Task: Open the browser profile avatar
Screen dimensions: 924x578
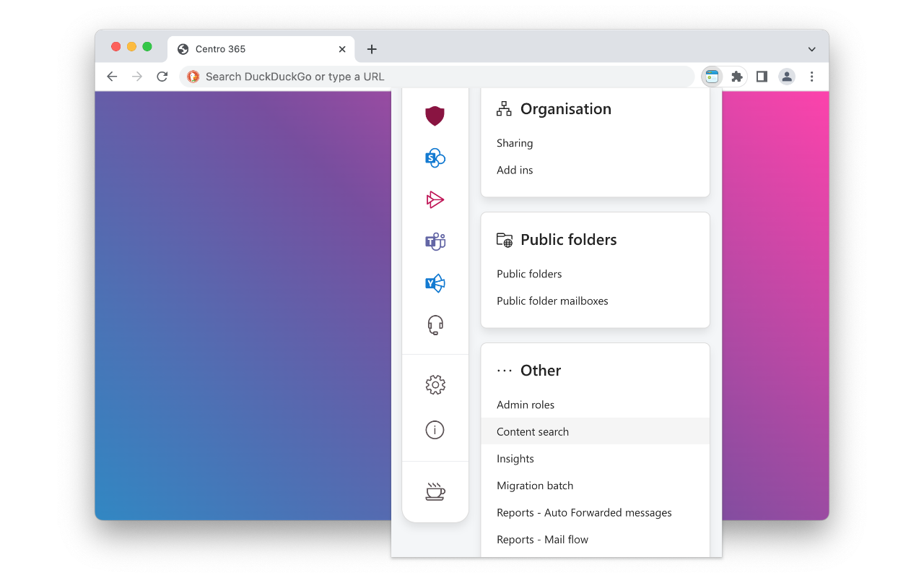Action: click(x=787, y=77)
